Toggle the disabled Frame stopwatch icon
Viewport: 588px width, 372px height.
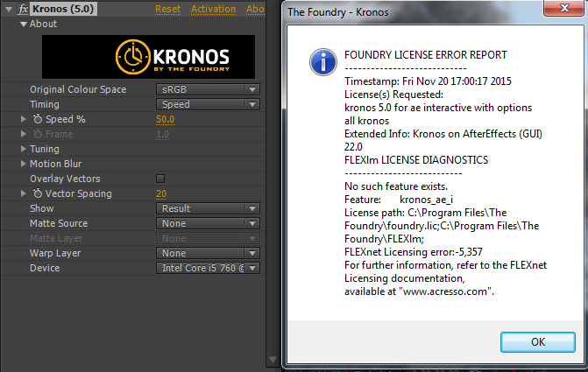click(x=38, y=134)
